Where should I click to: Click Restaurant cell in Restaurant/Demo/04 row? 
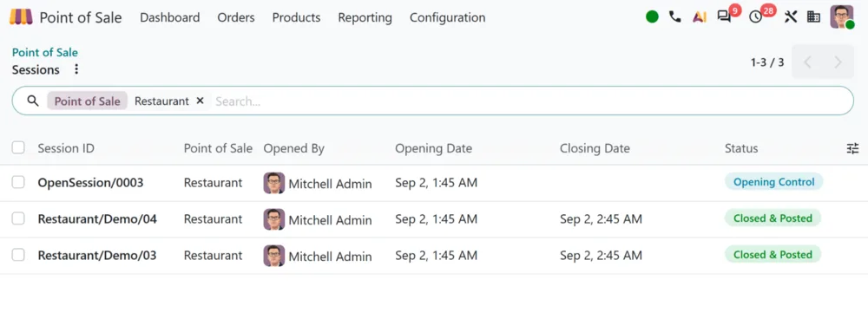pyautogui.click(x=214, y=219)
